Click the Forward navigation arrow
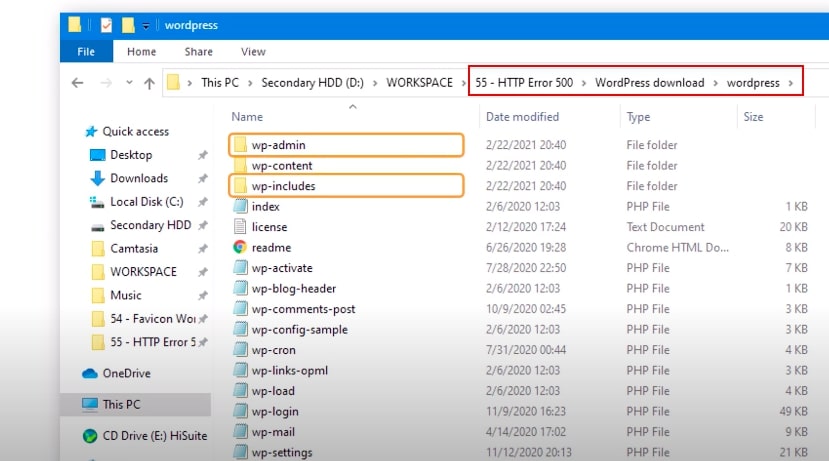The width and height of the screenshot is (829, 461). coord(106,83)
